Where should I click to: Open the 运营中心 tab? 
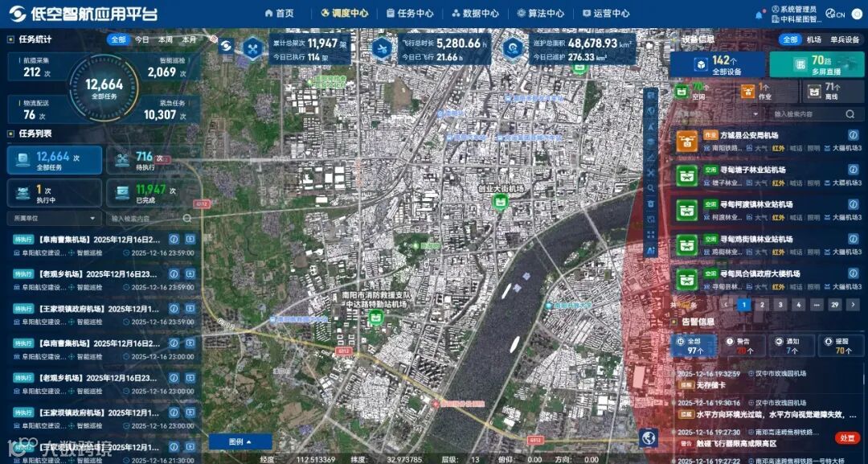[x=606, y=14]
